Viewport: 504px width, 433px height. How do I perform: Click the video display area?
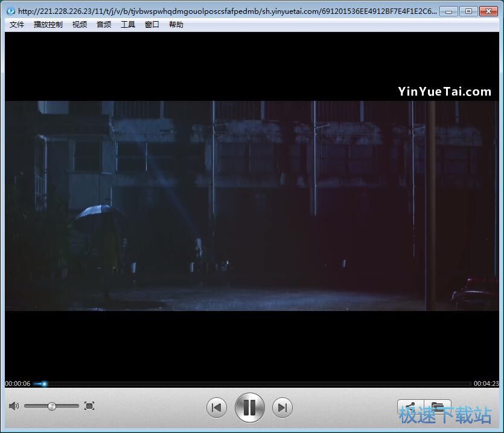click(252, 206)
